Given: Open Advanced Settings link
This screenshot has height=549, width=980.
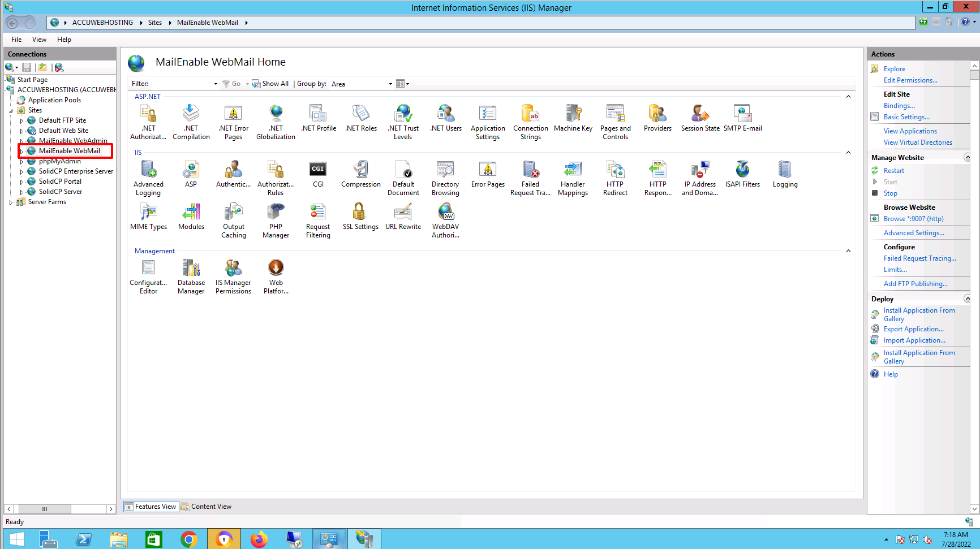Looking at the screenshot, I should [914, 233].
